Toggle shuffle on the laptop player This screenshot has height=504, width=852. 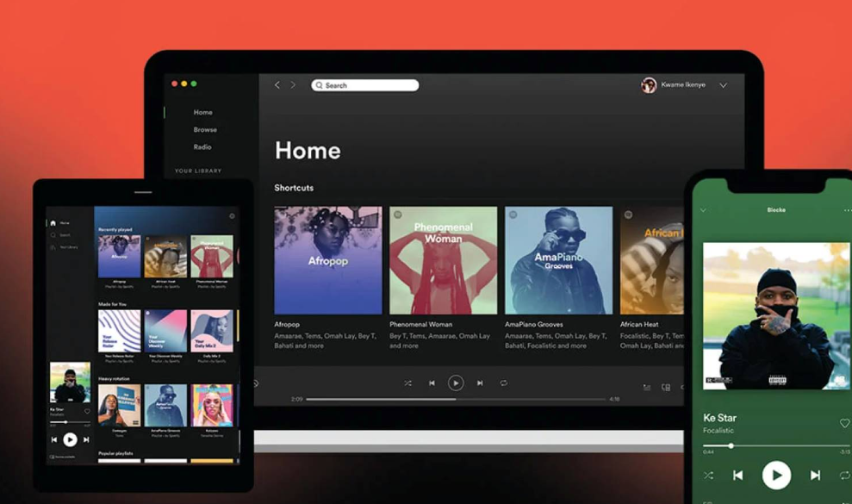pos(407,383)
